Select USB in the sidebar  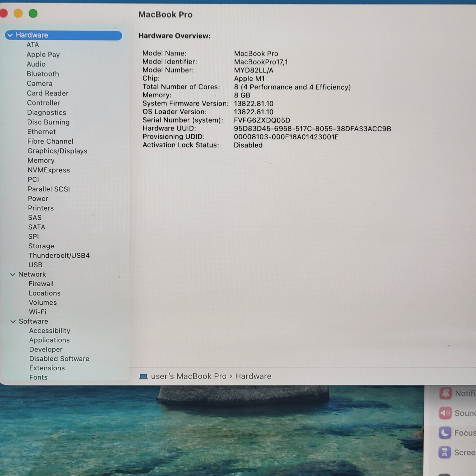pos(36,265)
